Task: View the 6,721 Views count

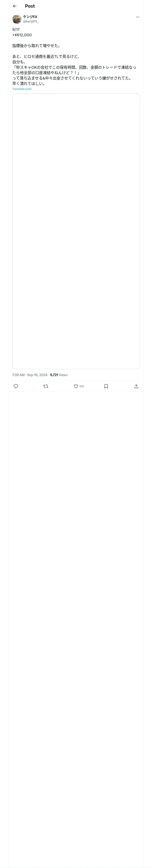Action: (x=59, y=375)
